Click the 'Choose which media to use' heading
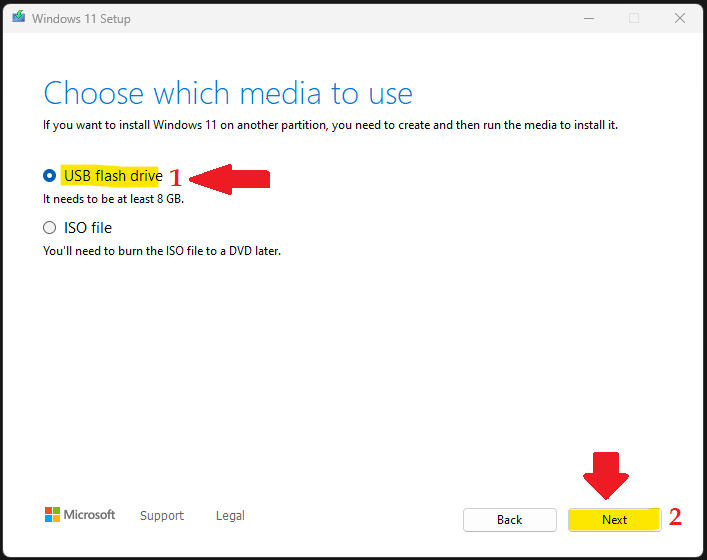Image resolution: width=707 pixels, height=560 pixels. pyautogui.click(x=228, y=93)
